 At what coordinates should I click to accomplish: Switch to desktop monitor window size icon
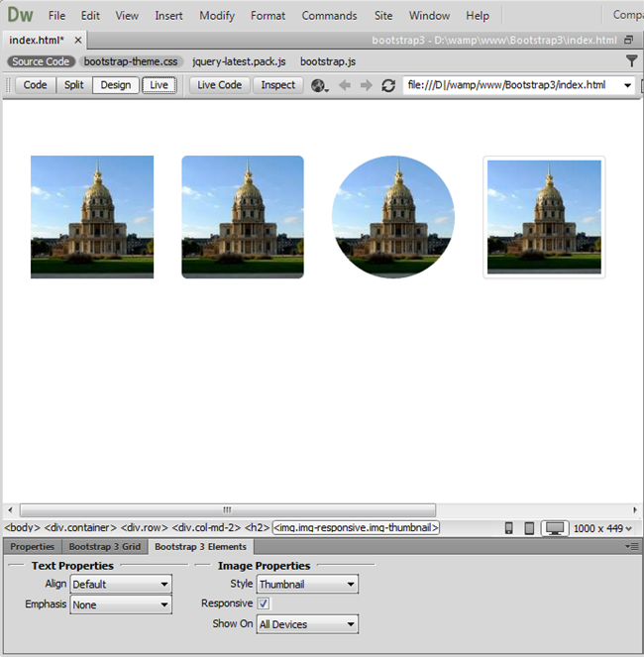click(x=555, y=528)
